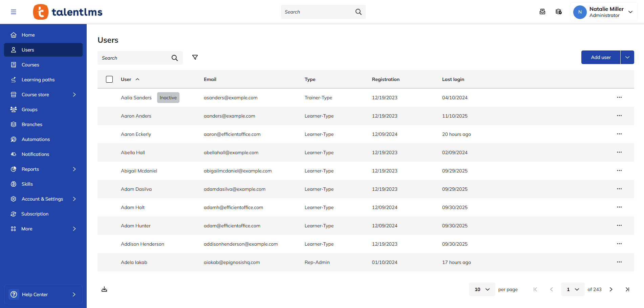Open the Users section in the sidebar
The width and height of the screenshot is (644, 308).
(28, 49)
